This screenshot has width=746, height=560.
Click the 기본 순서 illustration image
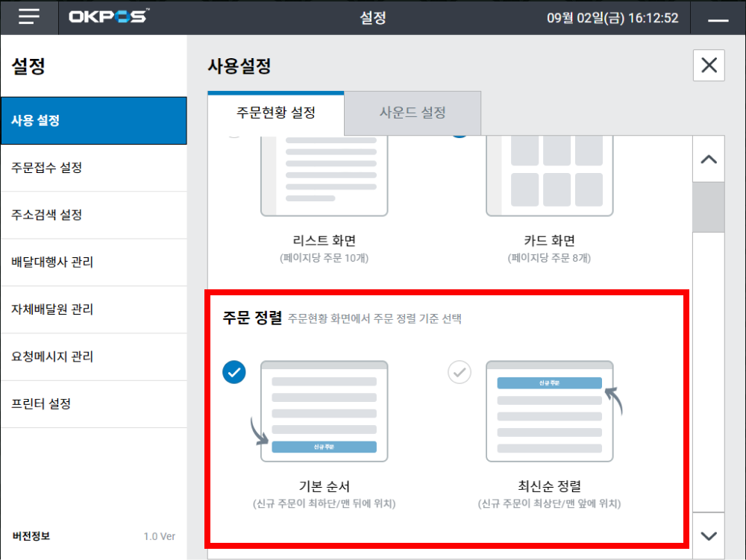coord(324,411)
